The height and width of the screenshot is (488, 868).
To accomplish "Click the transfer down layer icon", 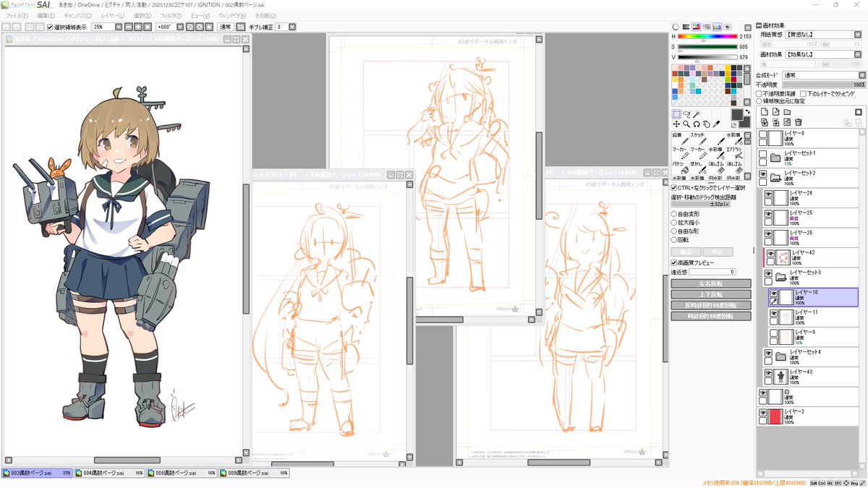I will [765, 122].
